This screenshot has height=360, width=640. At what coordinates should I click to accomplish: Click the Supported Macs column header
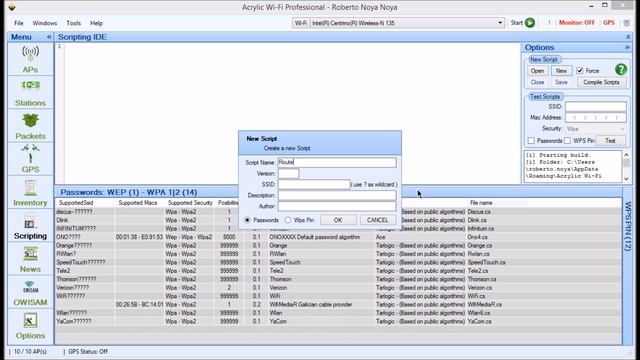click(138, 203)
